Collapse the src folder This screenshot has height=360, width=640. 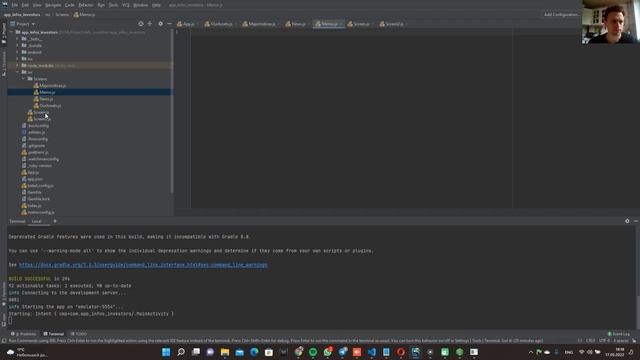click(17, 72)
